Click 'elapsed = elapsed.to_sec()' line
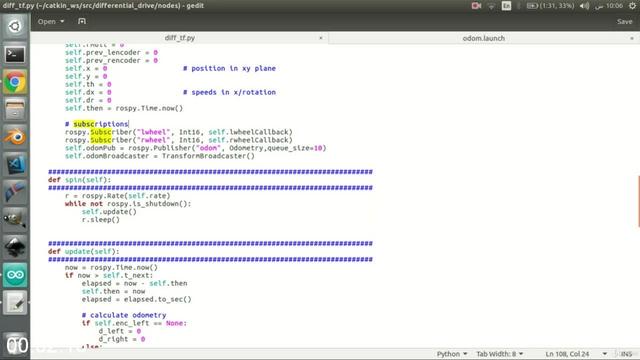Image resolution: width=640 pixels, height=360 pixels. [x=136, y=299]
